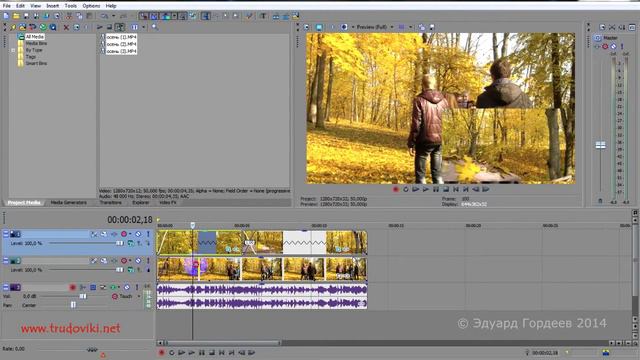The height and width of the screenshot is (360, 640).
Task: Click the Undo arrow icon
Action: 105,16
